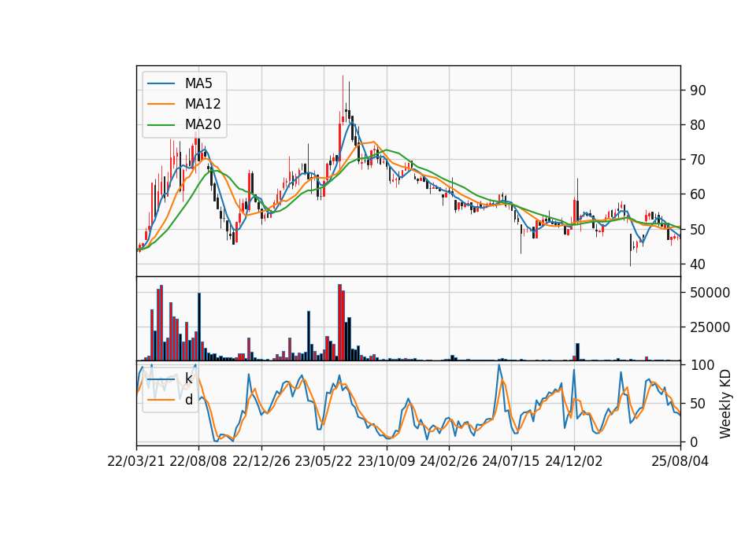756x543 pixels.
Task: Click the 25/08/04 date axis label
Action: click(680, 461)
